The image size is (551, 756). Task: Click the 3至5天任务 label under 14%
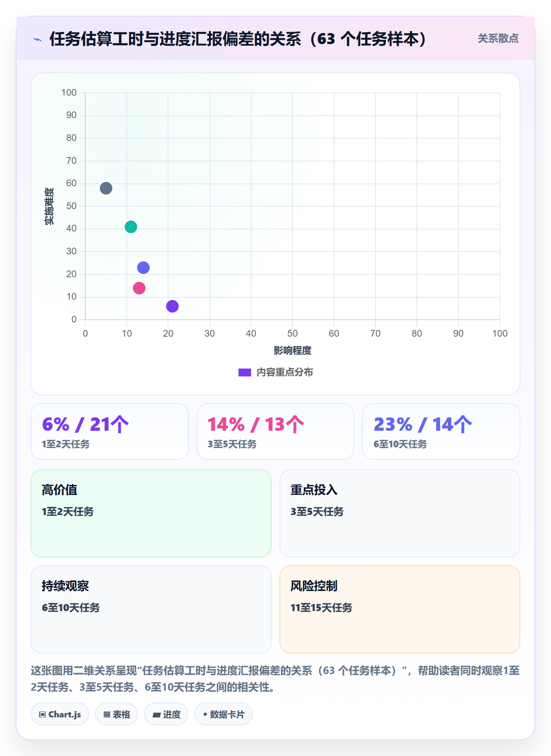click(232, 444)
